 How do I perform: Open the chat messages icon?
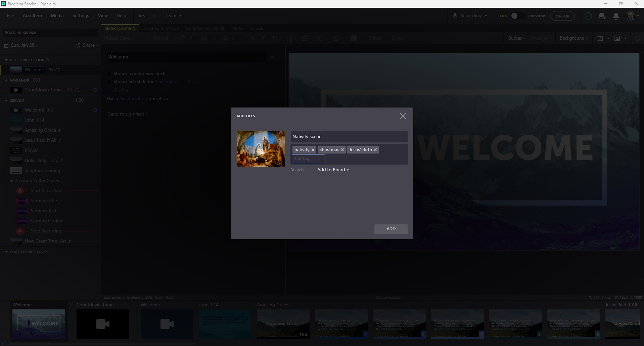tap(602, 16)
